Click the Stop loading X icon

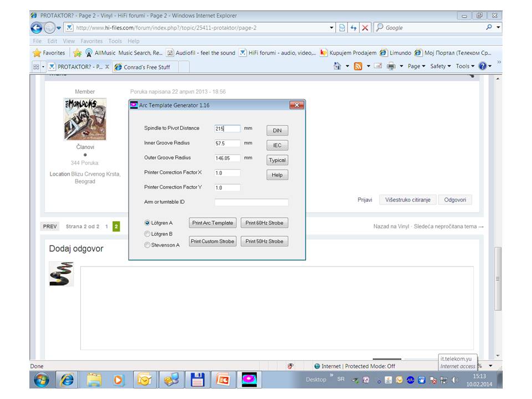click(365, 28)
